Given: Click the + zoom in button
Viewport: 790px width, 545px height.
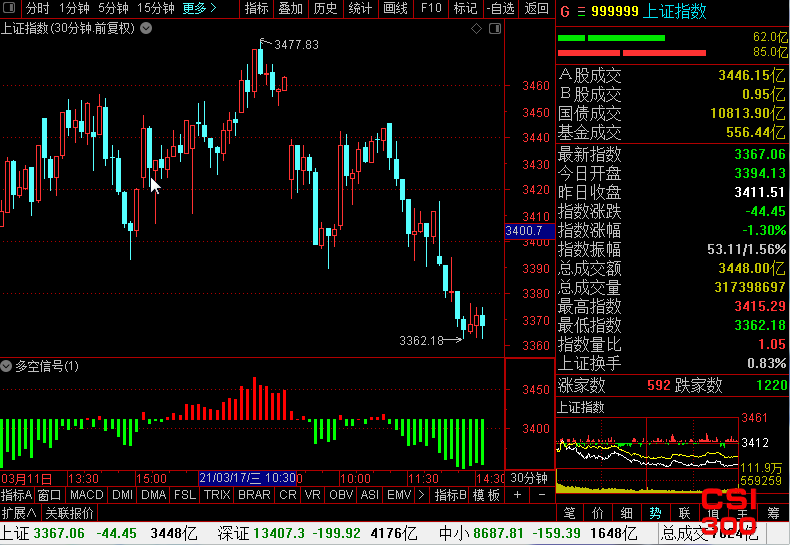Looking at the screenshot, I should (517, 495).
